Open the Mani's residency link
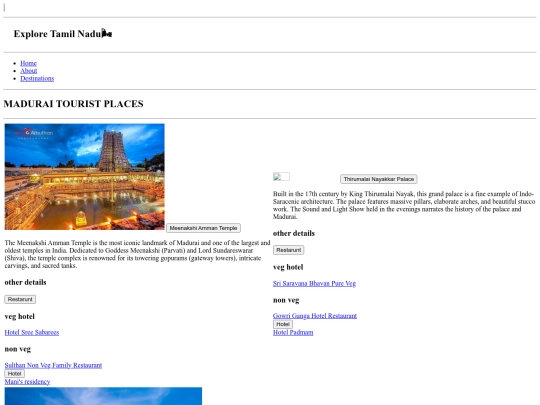Screen dimensions: 540x405 point(27,382)
